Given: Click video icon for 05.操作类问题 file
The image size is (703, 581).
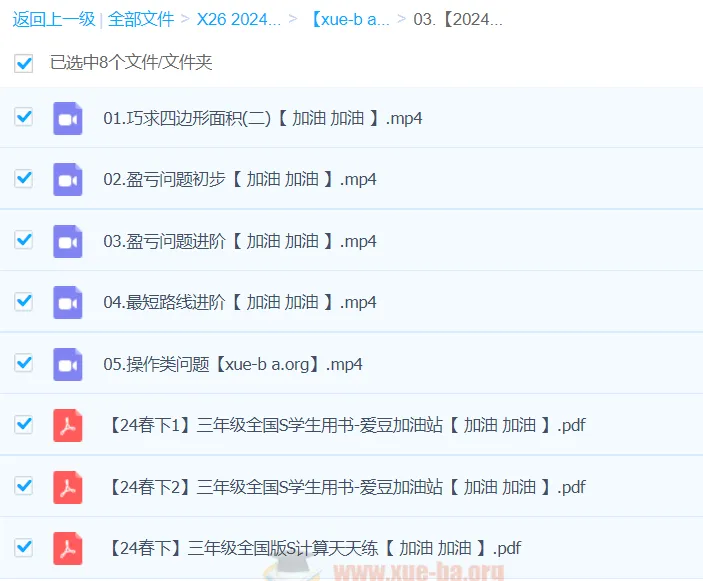Looking at the screenshot, I should pos(67,364).
